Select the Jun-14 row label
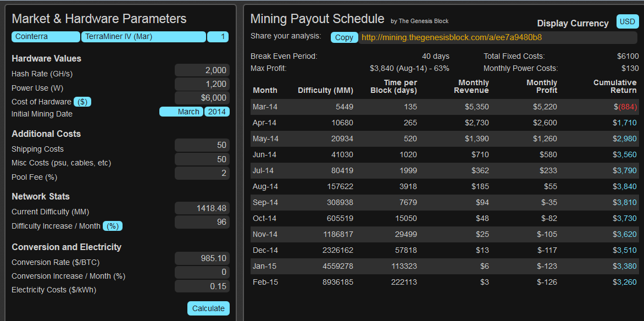This screenshot has width=644, height=321. (265, 154)
